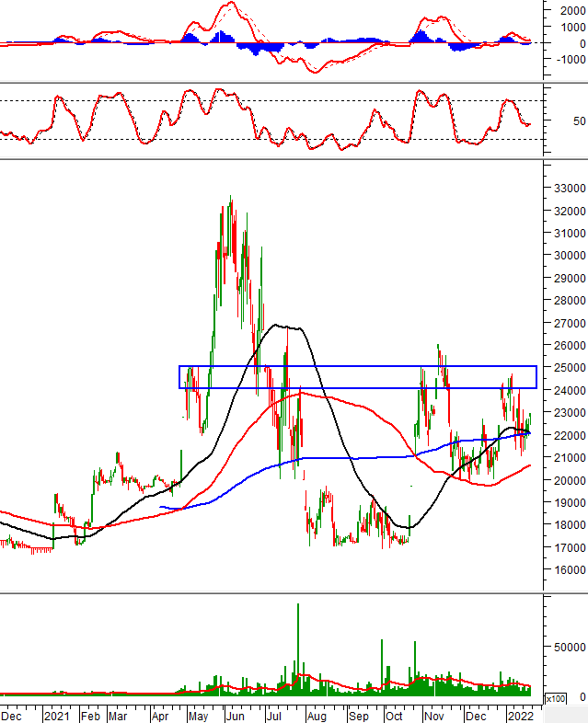Image resolution: width=588 pixels, height=723 pixels.
Task: Click the Apr month label
Action: tap(159, 716)
